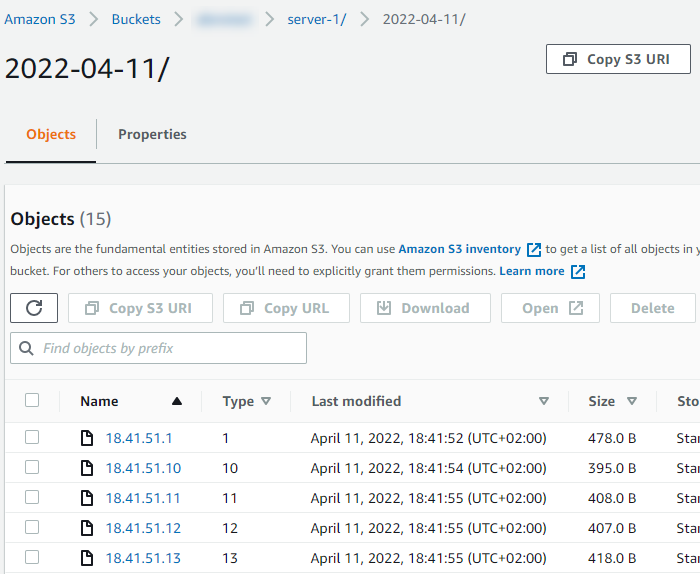Select the Objects tab
700x574 pixels.
[x=51, y=134]
